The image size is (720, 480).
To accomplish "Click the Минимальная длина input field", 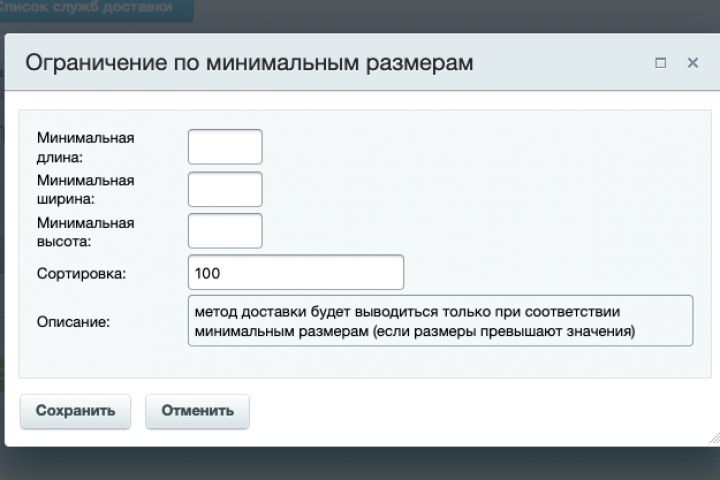I will [225, 147].
